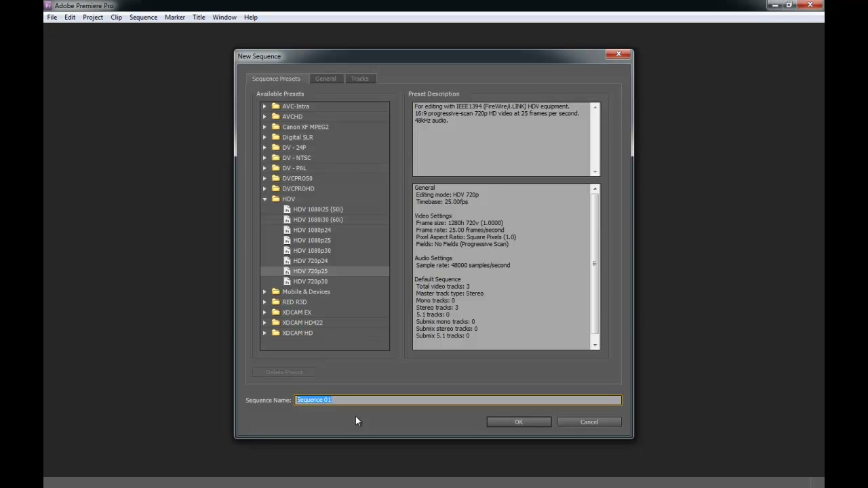Expand the XDCAM HD422 preset folder
868x488 pixels.
[265, 323]
